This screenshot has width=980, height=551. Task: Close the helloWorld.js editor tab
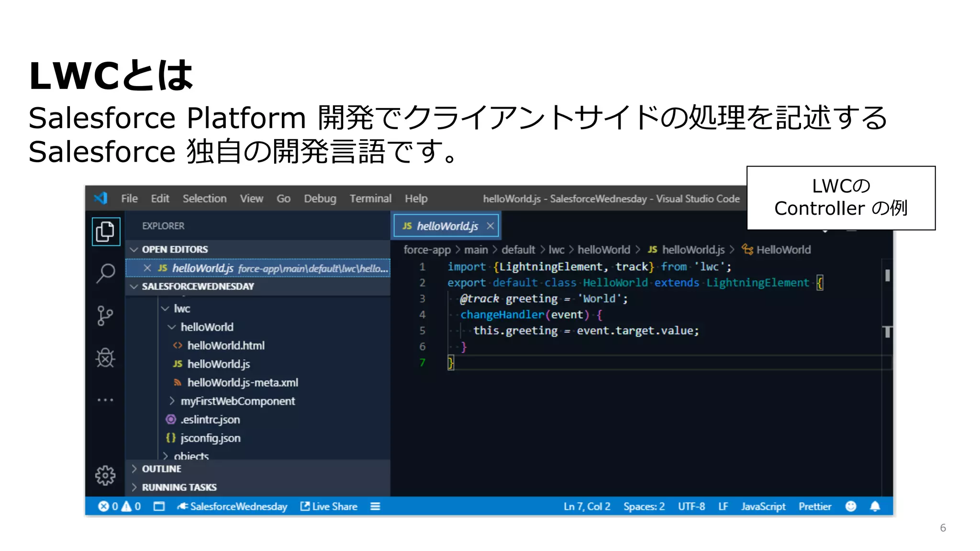[x=490, y=226]
